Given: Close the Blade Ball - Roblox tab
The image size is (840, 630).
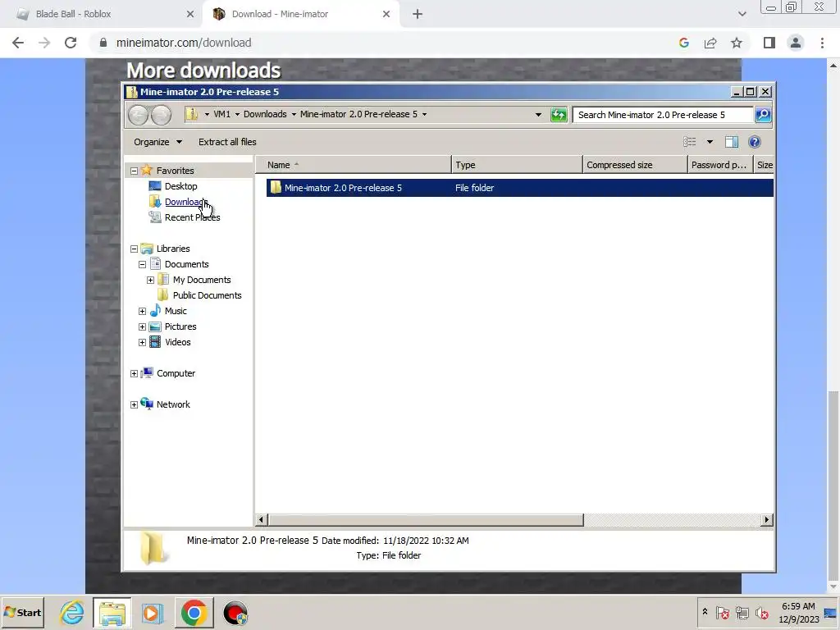Looking at the screenshot, I should click(190, 14).
